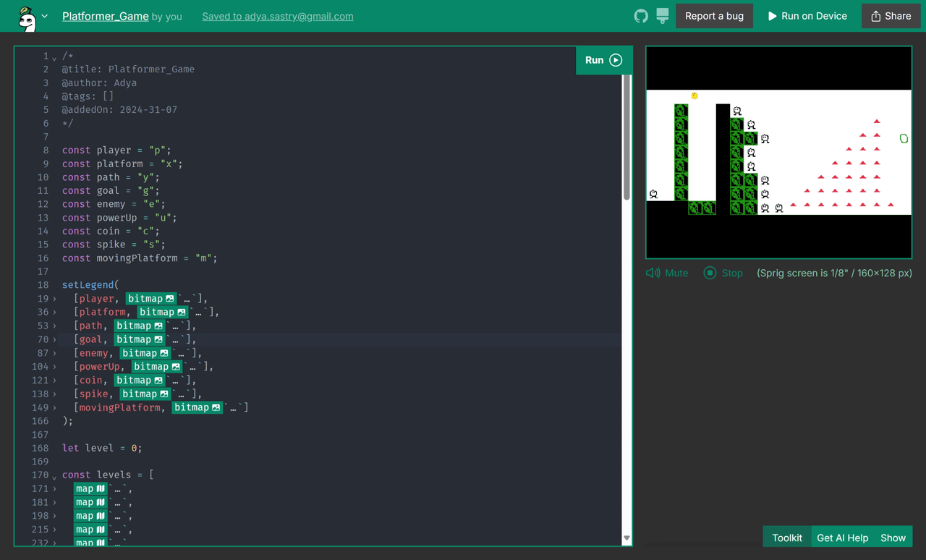926x560 pixels.
Task: Click the paintbrush theme icon in header
Action: click(x=663, y=16)
